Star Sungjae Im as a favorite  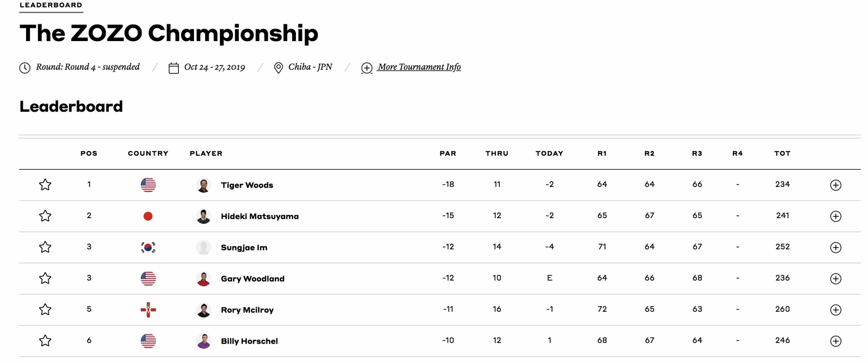45,247
